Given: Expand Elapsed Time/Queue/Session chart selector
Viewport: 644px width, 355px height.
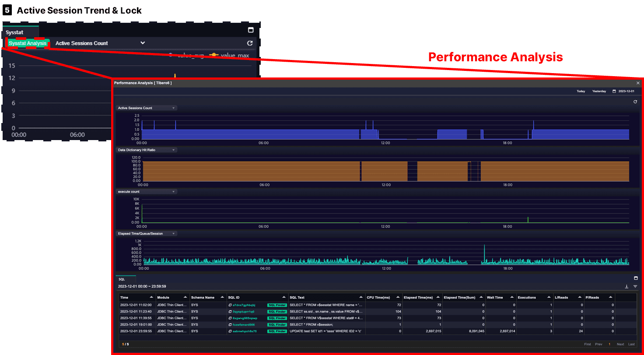Looking at the screenshot, I should pyautogui.click(x=146, y=233).
